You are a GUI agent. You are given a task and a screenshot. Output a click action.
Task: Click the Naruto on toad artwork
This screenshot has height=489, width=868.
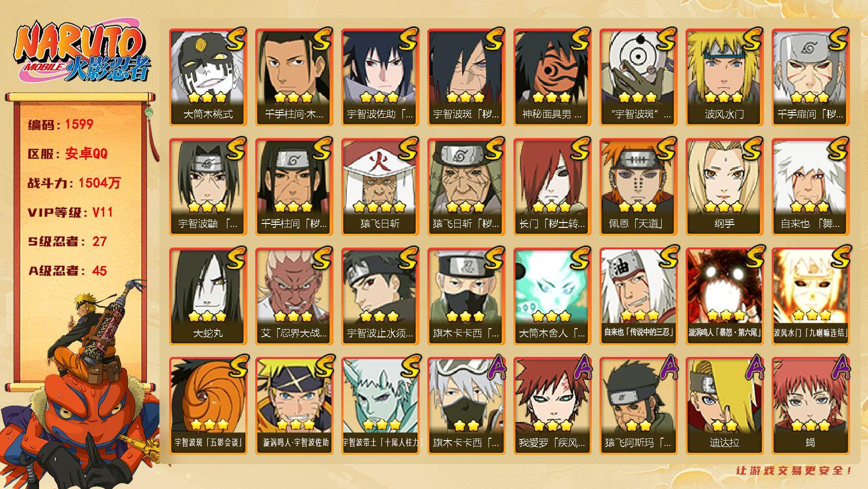81,384
